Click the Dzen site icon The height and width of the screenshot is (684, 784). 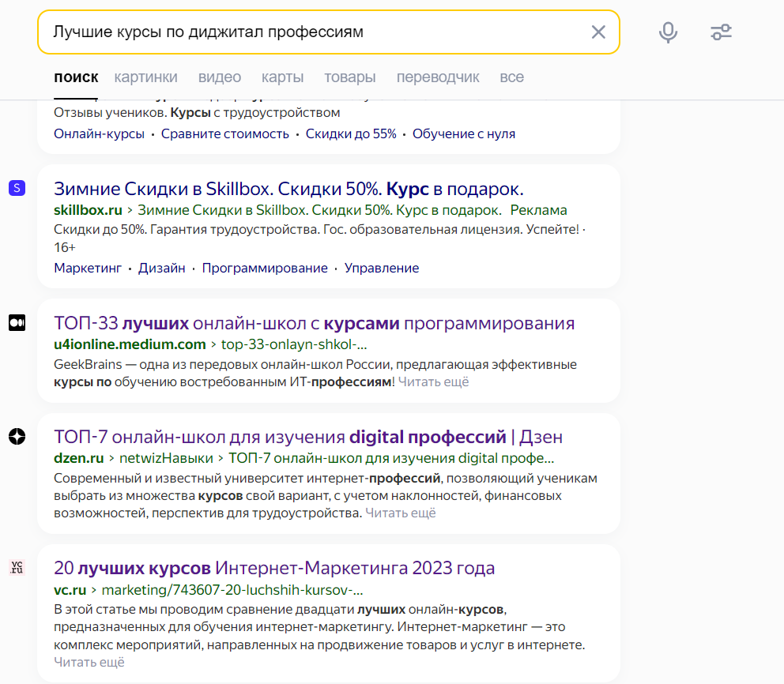[x=17, y=436]
